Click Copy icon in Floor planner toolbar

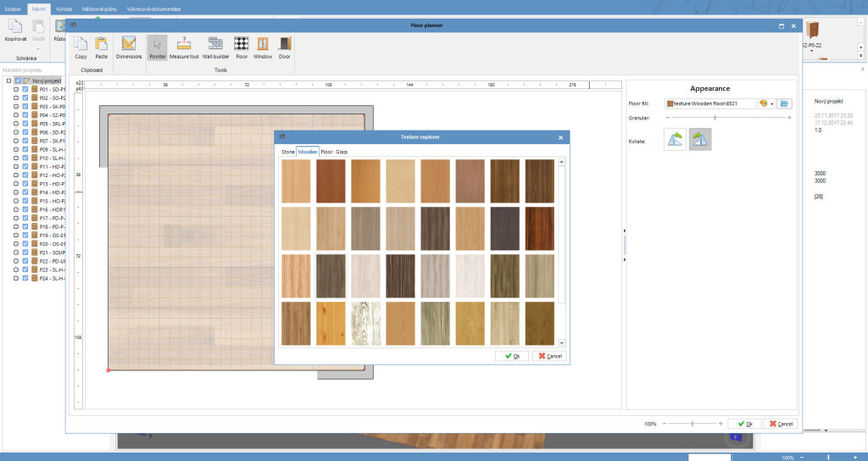[81, 44]
